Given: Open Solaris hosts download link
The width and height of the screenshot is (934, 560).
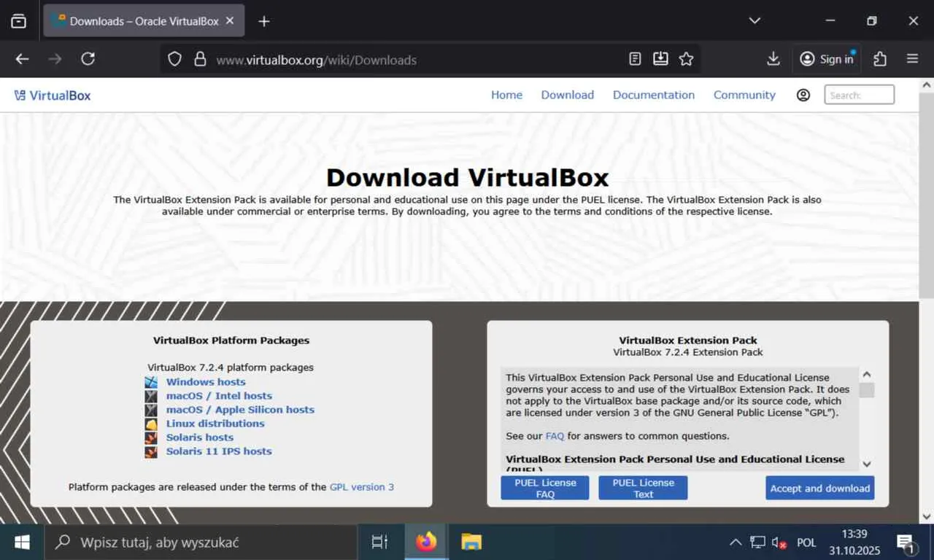Looking at the screenshot, I should 200,437.
